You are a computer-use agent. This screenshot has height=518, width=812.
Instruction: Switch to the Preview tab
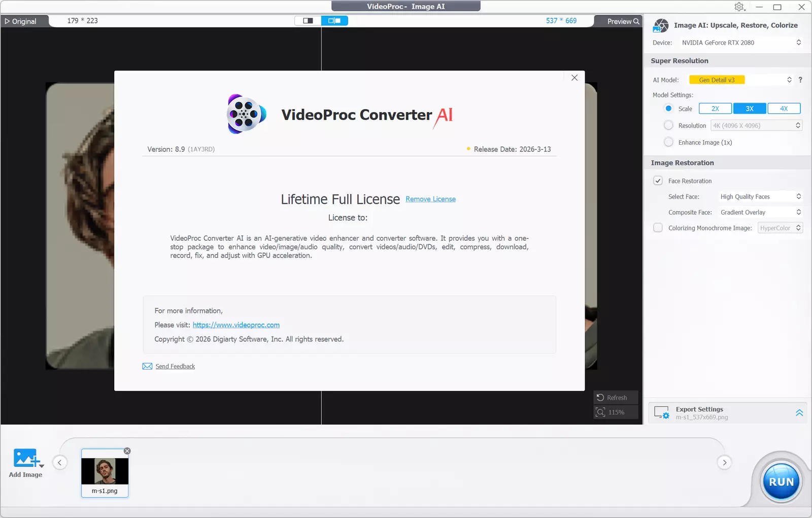point(618,21)
